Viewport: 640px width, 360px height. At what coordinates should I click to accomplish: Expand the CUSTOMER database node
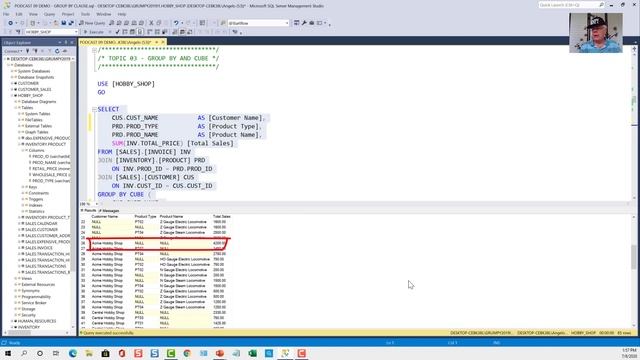click(12, 83)
